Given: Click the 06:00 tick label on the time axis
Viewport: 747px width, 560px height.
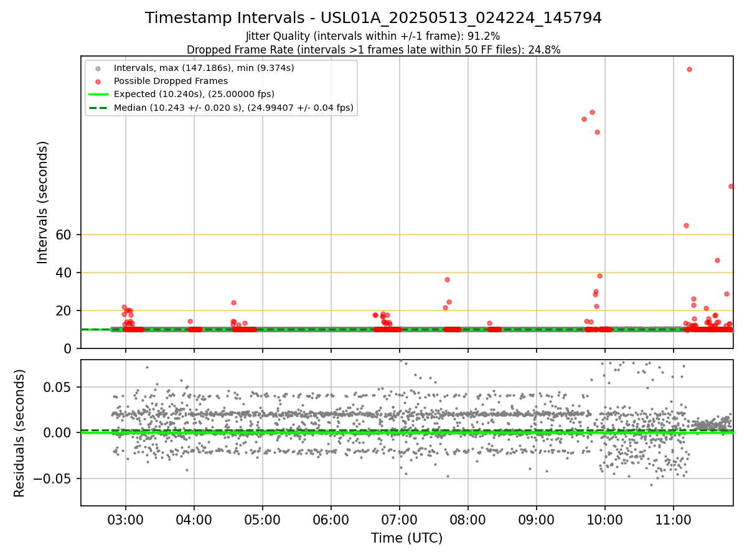Looking at the screenshot, I should tap(331, 519).
